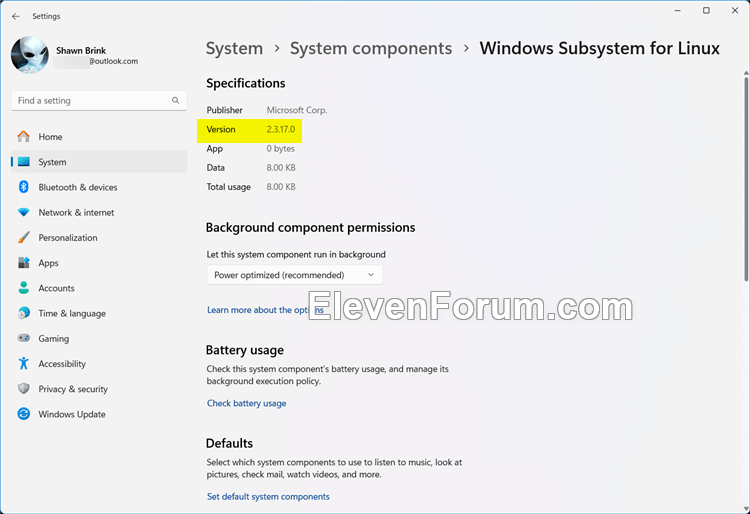Click the Find a setting search box
Image resolution: width=750 pixels, height=514 pixels.
pyautogui.click(x=99, y=100)
